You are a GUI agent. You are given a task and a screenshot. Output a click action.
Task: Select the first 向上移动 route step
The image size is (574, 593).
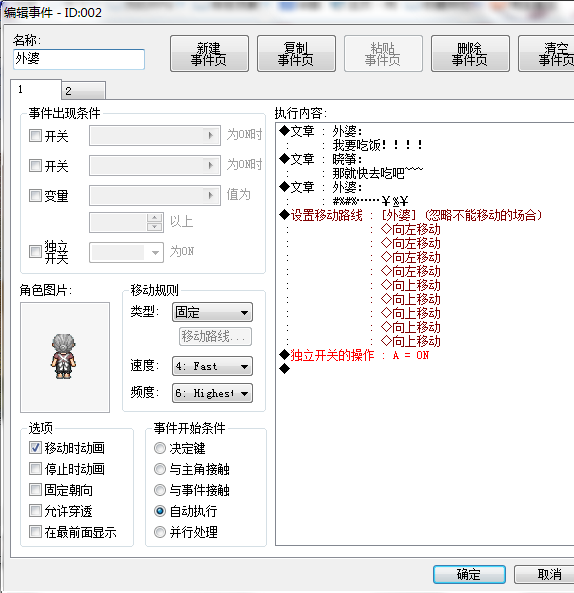pyautogui.click(x=411, y=286)
